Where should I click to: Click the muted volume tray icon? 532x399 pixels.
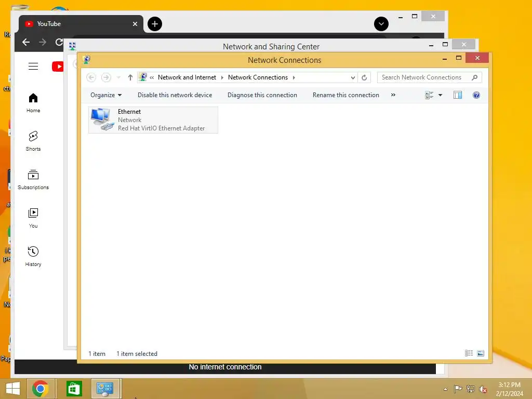[483, 389]
